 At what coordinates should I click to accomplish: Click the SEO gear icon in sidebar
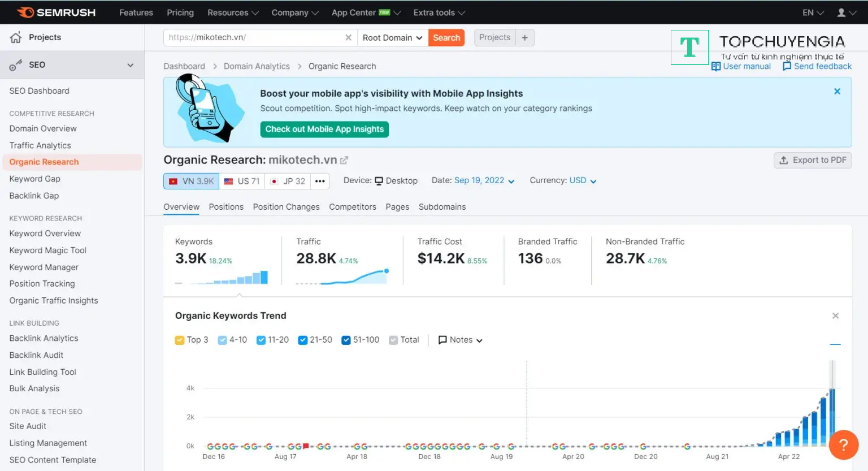coord(16,65)
